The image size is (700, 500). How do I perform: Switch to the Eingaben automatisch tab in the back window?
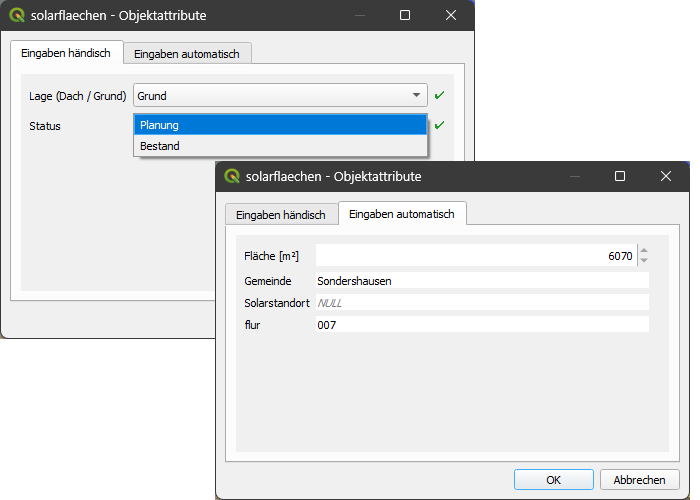[187, 54]
